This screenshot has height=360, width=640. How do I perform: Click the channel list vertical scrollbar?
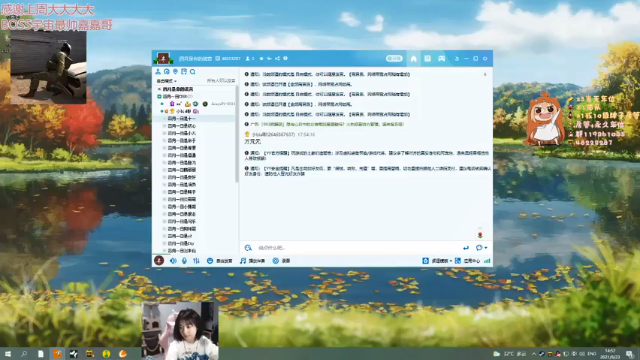pyautogui.click(x=237, y=135)
